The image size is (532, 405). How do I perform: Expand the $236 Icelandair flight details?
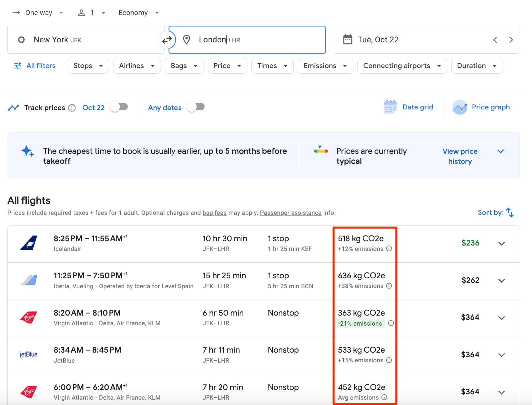coord(501,244)
